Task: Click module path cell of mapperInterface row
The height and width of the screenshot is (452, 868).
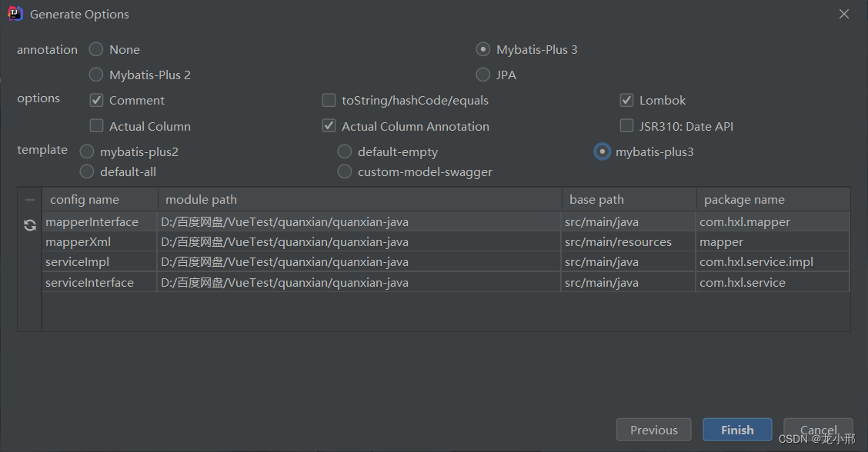Action: coord(359,222)
